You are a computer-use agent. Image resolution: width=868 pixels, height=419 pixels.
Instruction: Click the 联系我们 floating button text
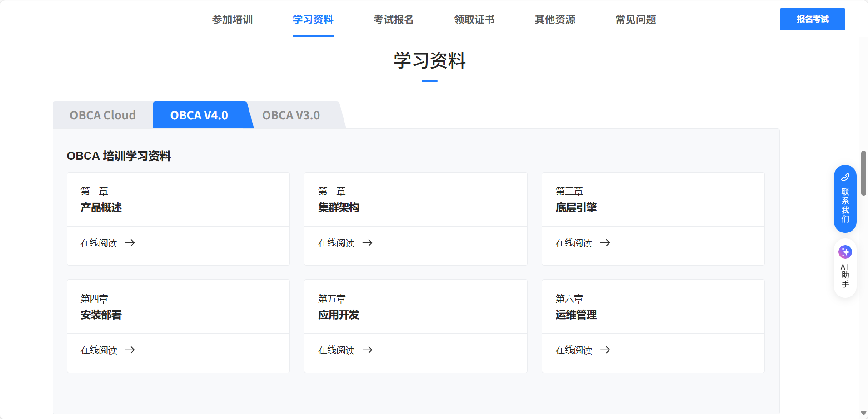pyautogui.click(x=845, y=206)
